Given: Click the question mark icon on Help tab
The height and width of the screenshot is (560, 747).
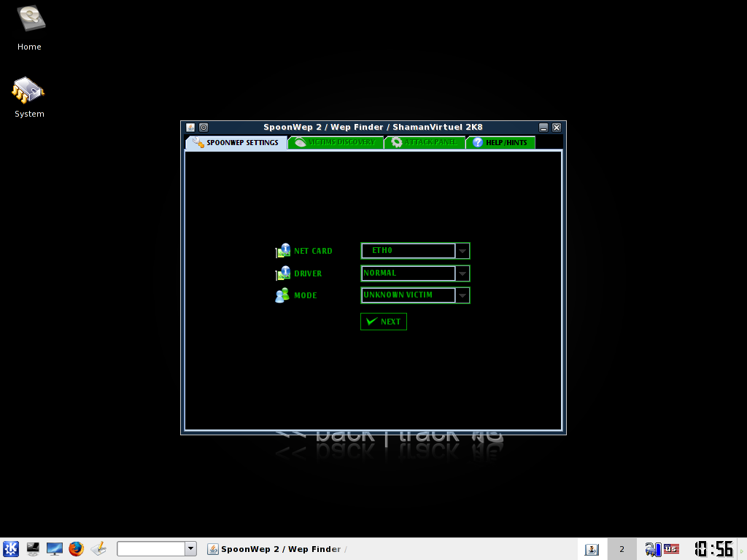Looking at the screenshot, I should click(477, 142).
